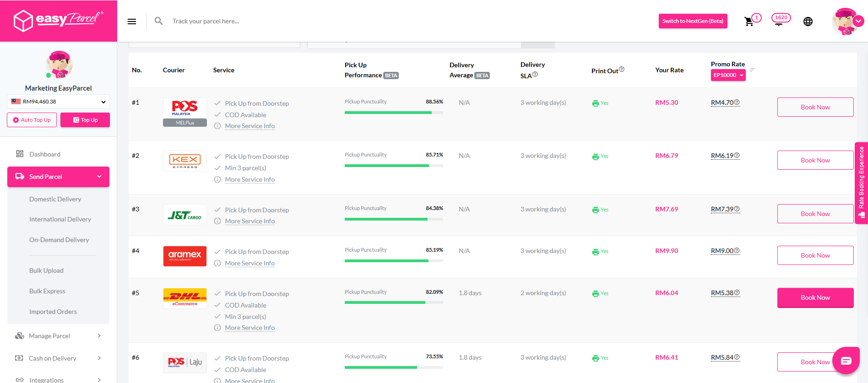Click More Service Info for Aramex
The image size is (868, 383).
(x=250, y=263)
